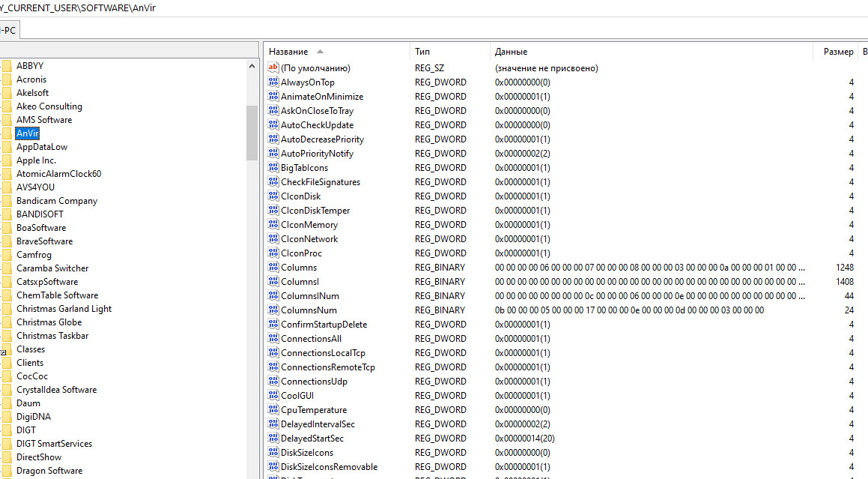Select the Christmas Garland Light key
This screenshot has height=479, width=868.
click(64, 309)
